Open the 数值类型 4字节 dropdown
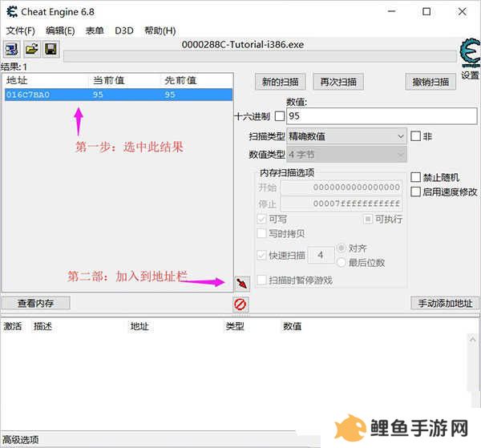 click(x=346, y=155)
